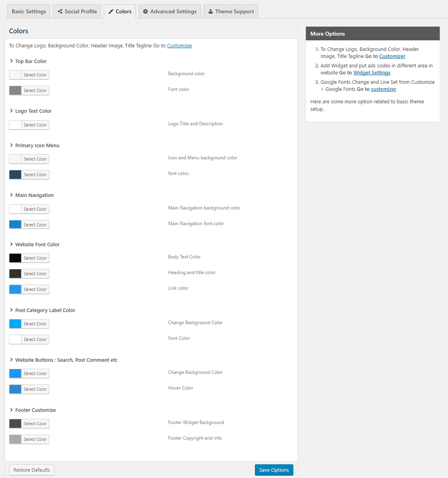
Task: Click the brush icon on Colors tab
Action: click(111, 11)
